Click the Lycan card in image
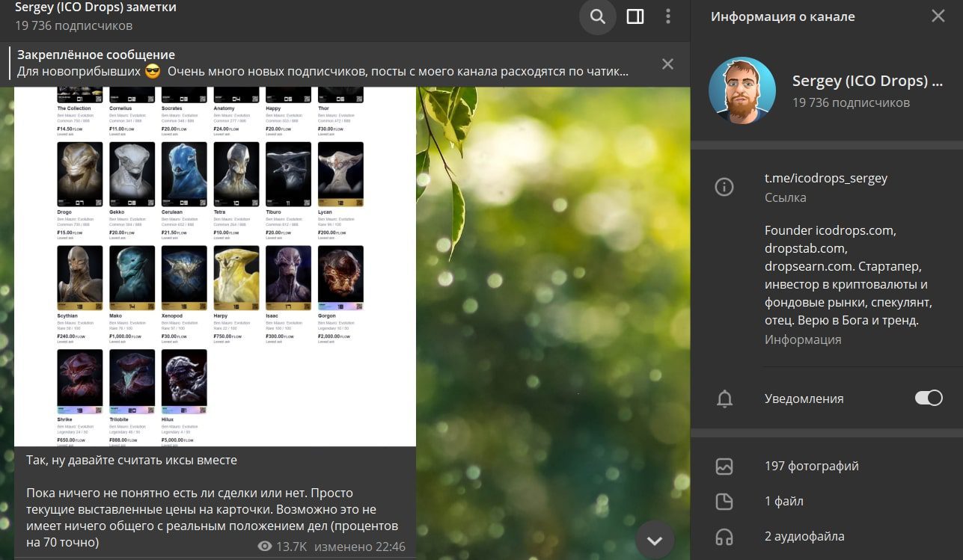The width and height of the screenshot is (963, 560). [340, 174]
